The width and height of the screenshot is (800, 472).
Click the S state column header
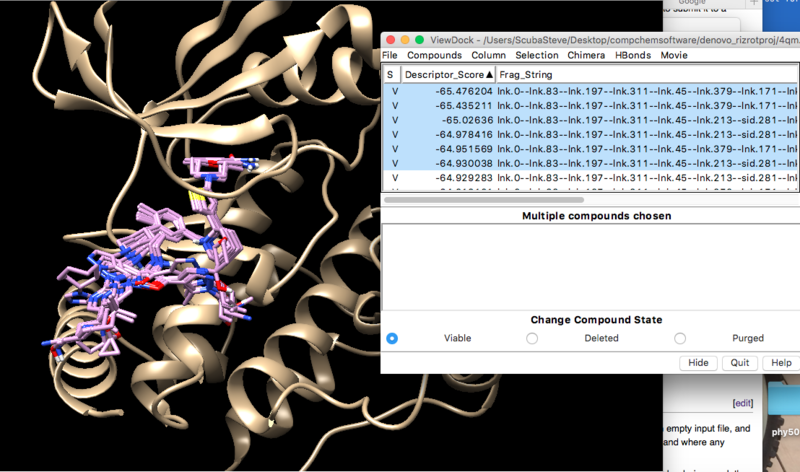391,74
